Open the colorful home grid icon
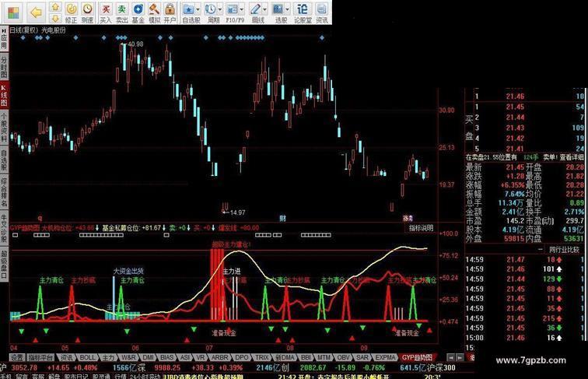This screenshot has width=588, height=379. [x=13, y=12]
